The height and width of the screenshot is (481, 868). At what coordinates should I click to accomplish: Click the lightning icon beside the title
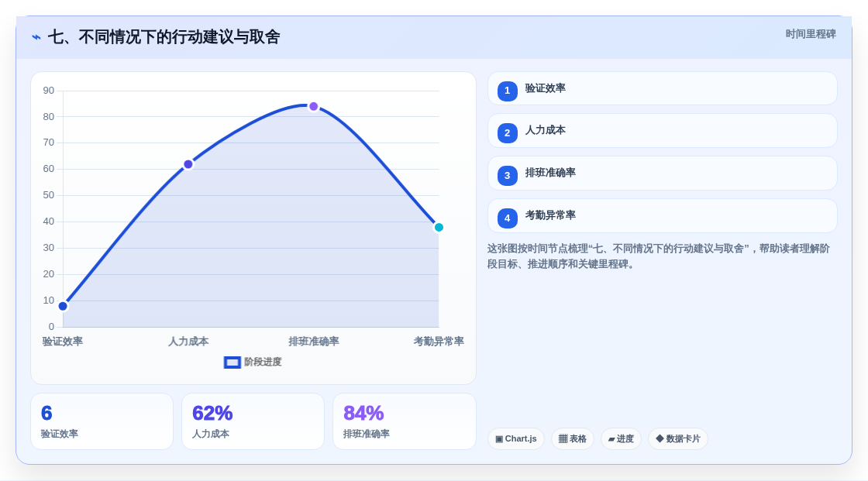click(x=36, y=37)
